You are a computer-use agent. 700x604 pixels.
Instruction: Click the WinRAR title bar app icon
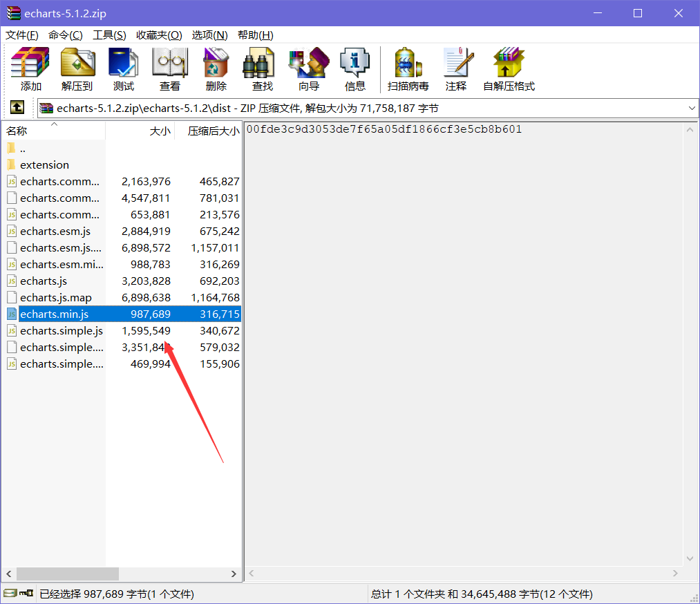click(13, 13)
